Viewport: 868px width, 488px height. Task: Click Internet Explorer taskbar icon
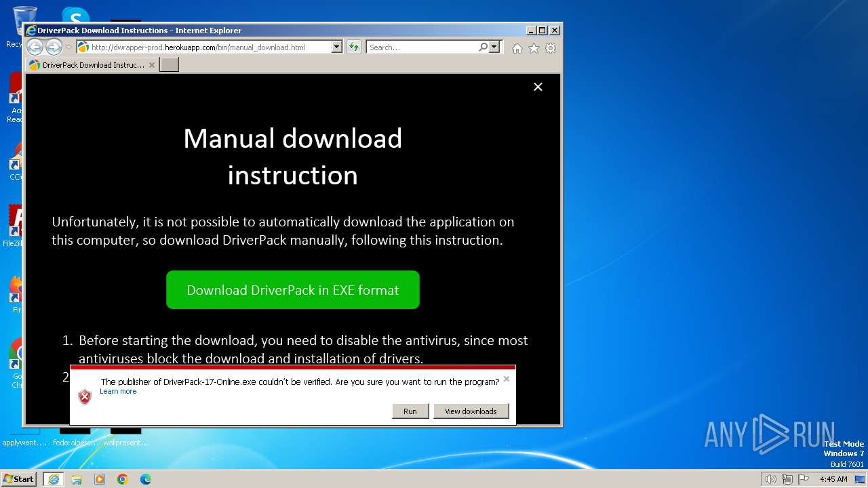coord(54,479)
